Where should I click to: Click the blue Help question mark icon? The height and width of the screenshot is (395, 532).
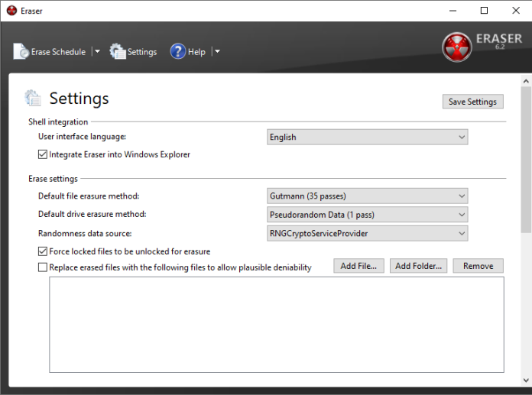tap(178, 51)
